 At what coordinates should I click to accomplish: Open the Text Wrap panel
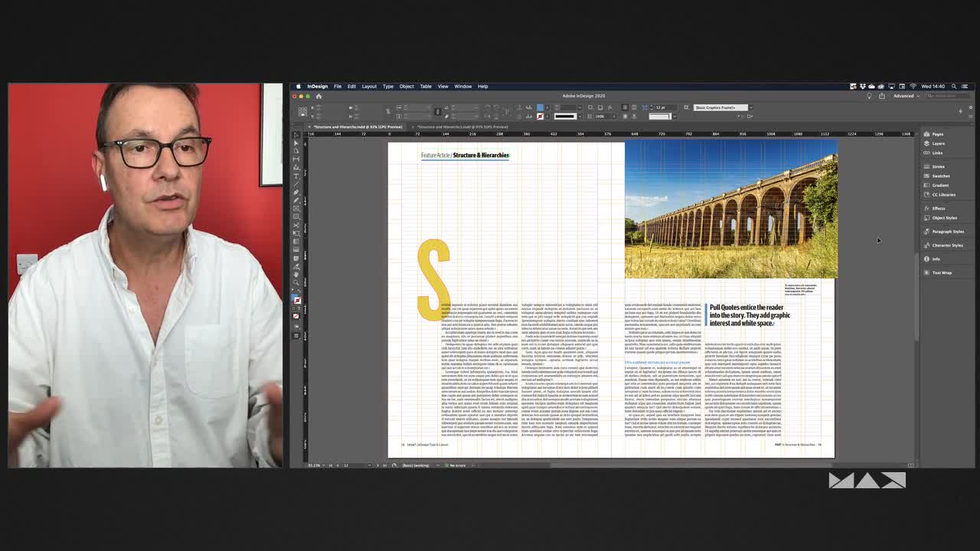pyautogui.click(x=942, y=272)
